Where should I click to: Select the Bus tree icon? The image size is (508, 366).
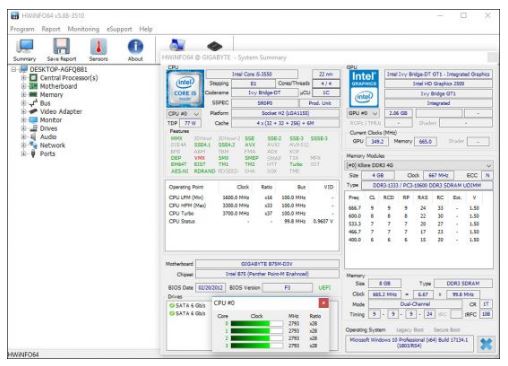click(33, 103)
